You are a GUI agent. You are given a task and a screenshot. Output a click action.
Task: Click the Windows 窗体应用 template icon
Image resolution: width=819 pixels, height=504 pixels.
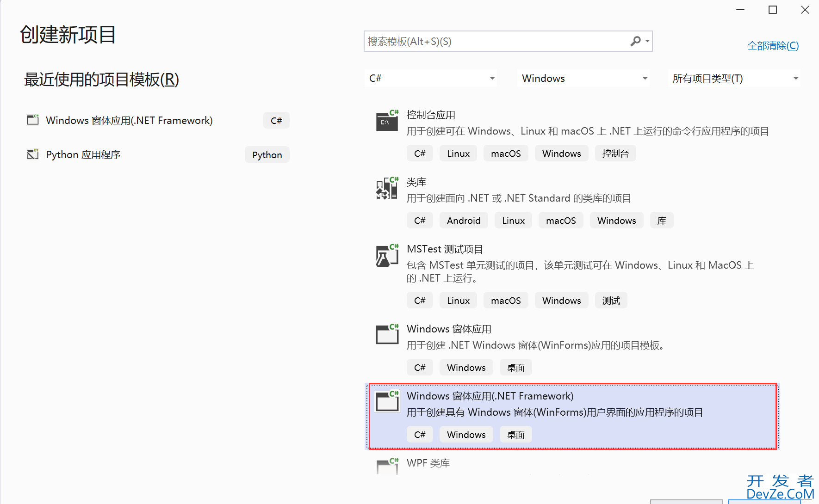[x=387, y=334]
